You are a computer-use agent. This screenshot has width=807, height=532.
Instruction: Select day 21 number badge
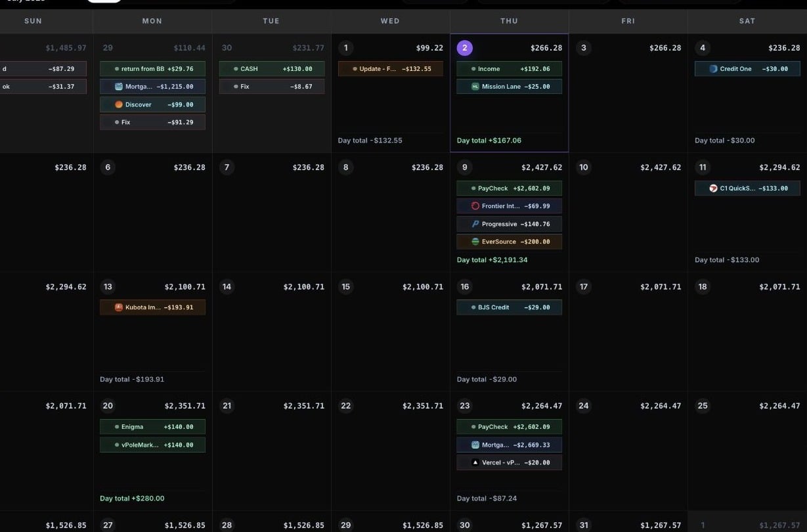pyautogui.click(x=227, y=406)
